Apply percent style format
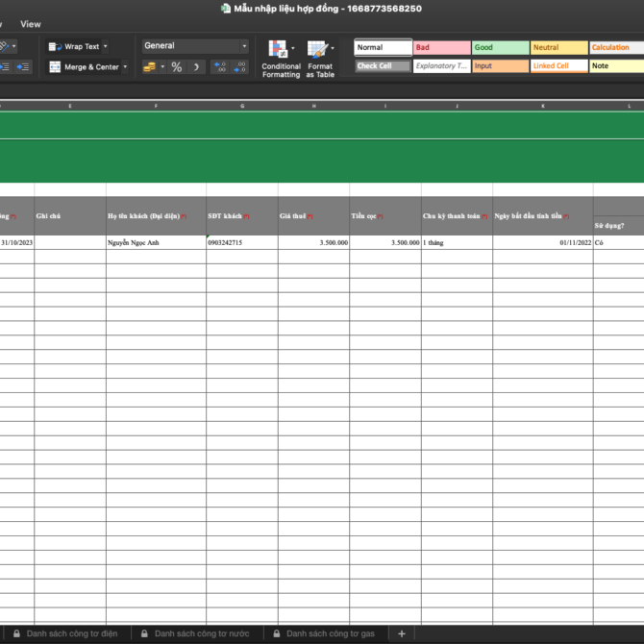Screen dimensions: 644x644 click(x=177, y=67)
